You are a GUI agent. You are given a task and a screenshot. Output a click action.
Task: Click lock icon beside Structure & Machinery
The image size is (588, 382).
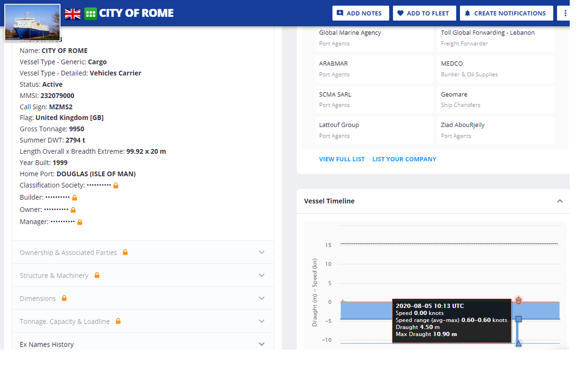point(97,275)
